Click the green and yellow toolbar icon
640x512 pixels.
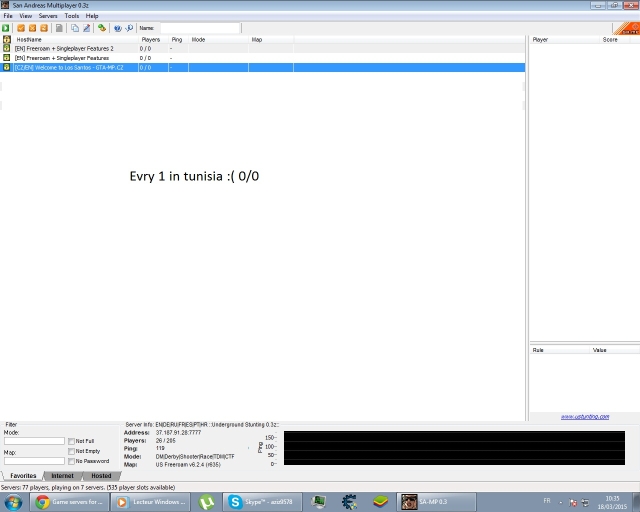[x=102, y=28]
